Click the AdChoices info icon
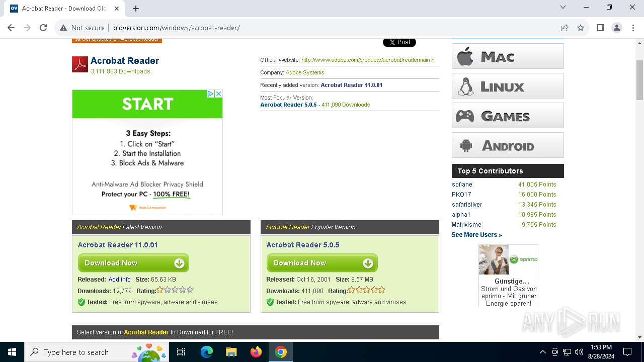 (211, 94)
